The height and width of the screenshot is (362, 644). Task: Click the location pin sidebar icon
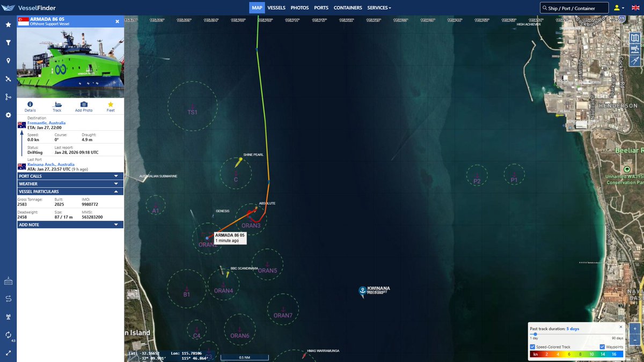(8, 61)
